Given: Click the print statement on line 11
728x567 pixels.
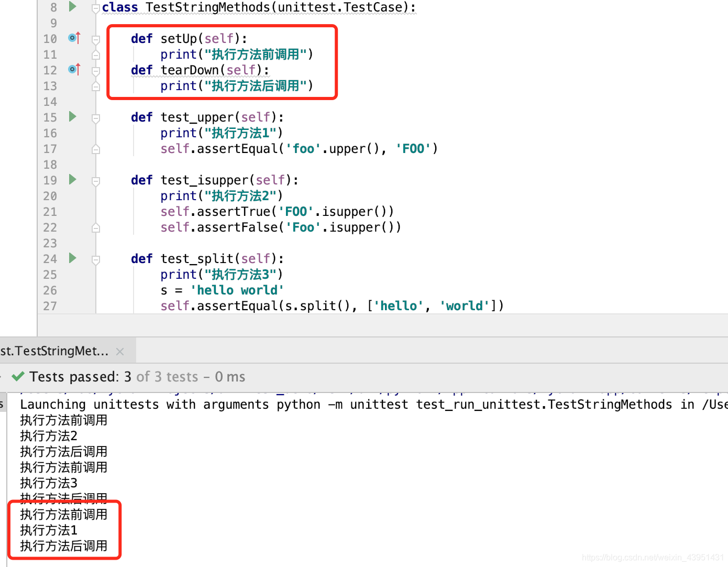Looking at the screenshot, I should [x=237, y=54].
